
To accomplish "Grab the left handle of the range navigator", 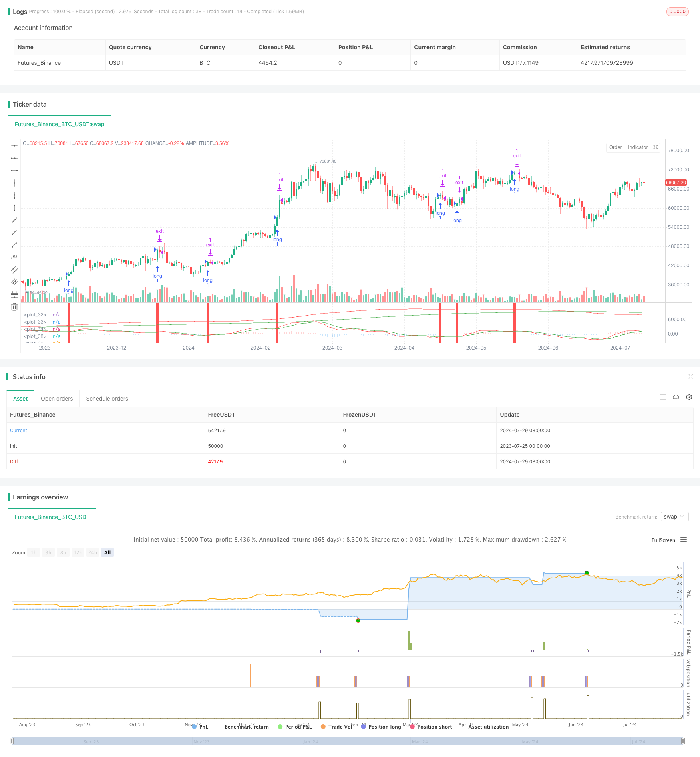I will 12,741.
